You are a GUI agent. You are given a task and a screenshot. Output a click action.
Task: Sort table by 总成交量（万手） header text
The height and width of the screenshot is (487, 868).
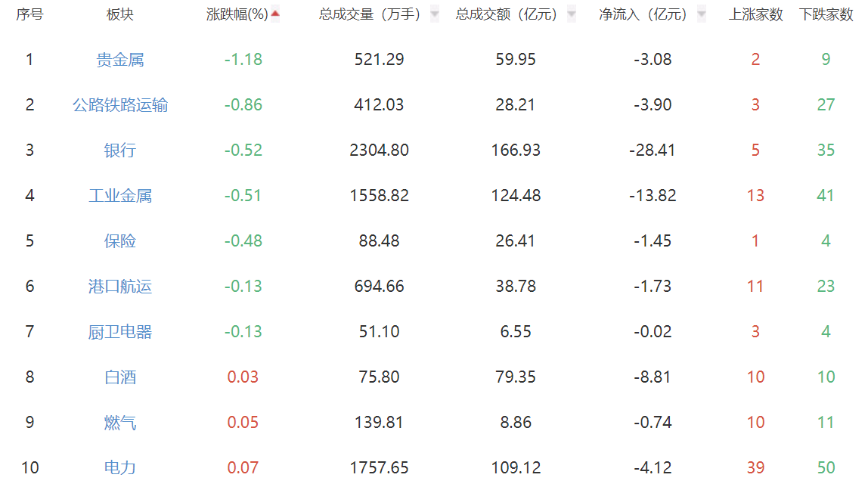370,14
